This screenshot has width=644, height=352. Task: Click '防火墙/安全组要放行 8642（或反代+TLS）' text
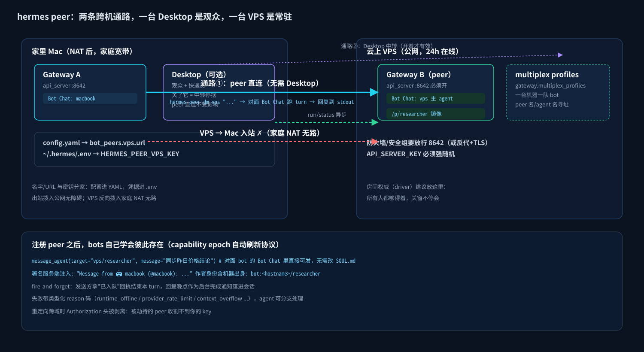point(428,143)
